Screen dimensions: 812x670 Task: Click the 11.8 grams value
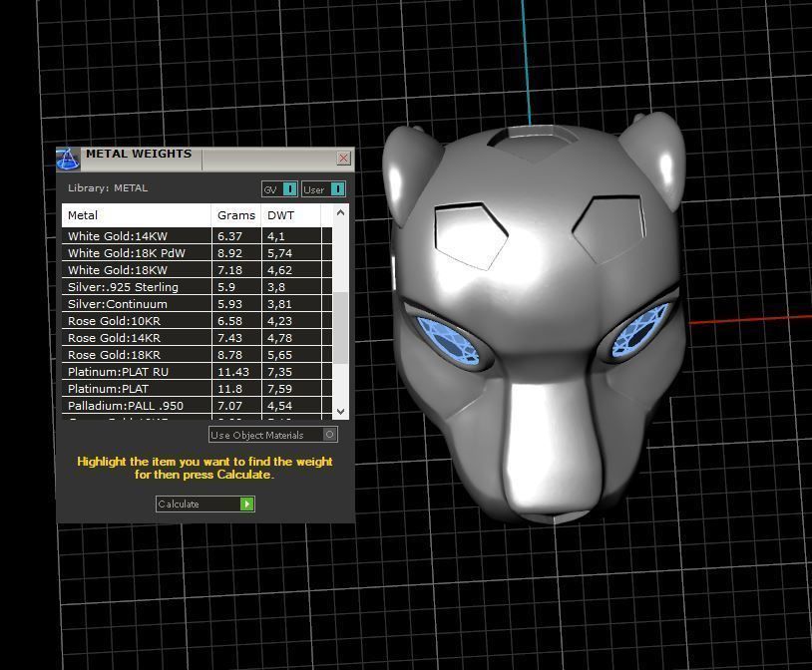coord(229,389)
